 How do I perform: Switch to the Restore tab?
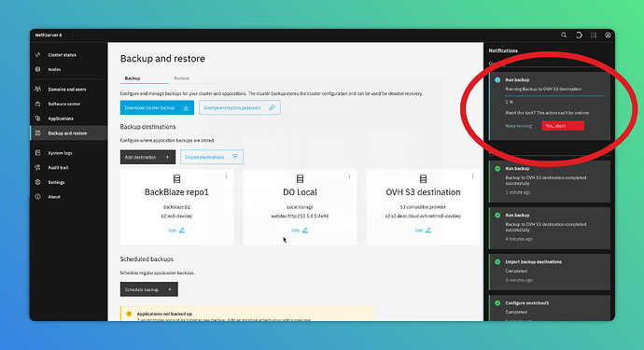pyautogui.click(x=182, y=78)
